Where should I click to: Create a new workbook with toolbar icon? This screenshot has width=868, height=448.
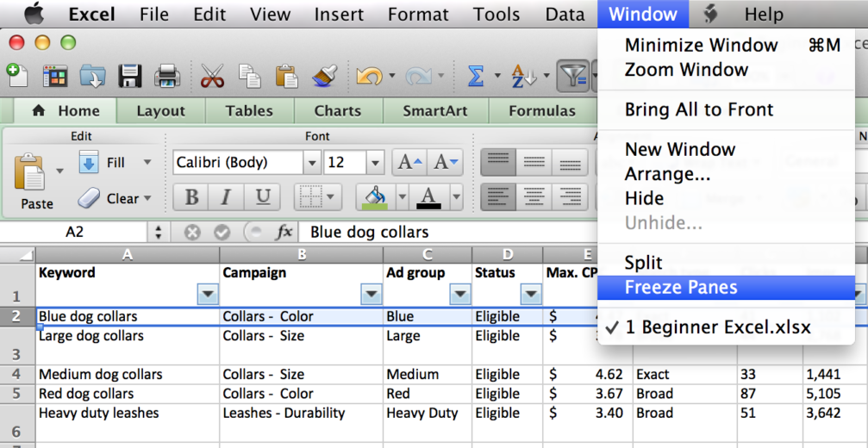tap(17, 76)
